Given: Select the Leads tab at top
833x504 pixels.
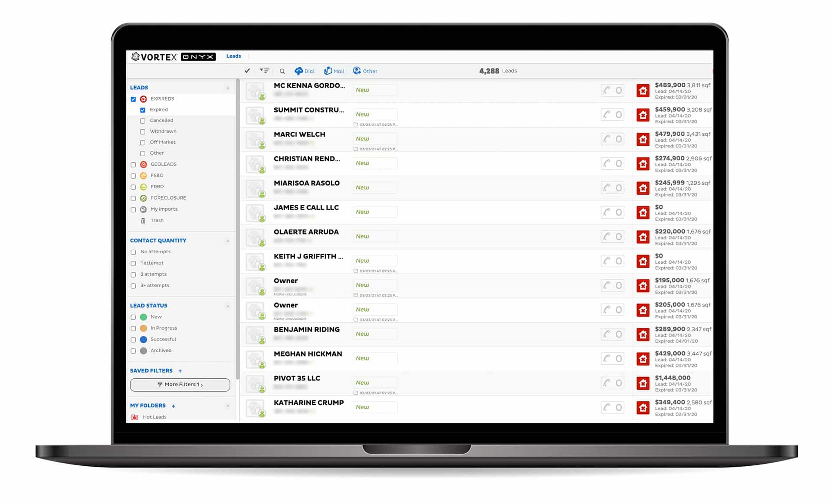Looking at the screenshot, I should tap(233, 56).
